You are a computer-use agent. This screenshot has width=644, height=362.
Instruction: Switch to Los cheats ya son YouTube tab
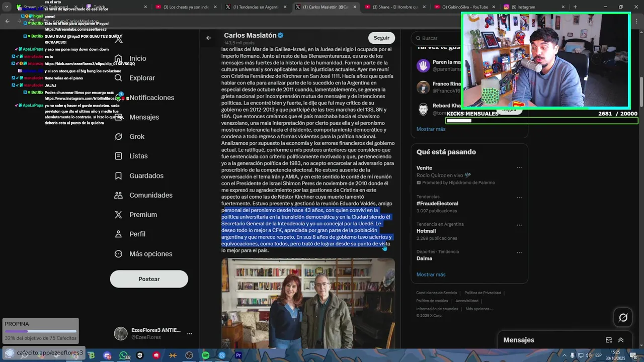[x=186, y=7]
